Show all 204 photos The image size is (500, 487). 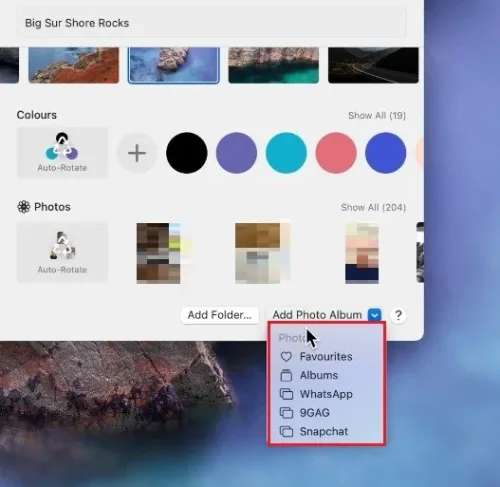point(373,207)
